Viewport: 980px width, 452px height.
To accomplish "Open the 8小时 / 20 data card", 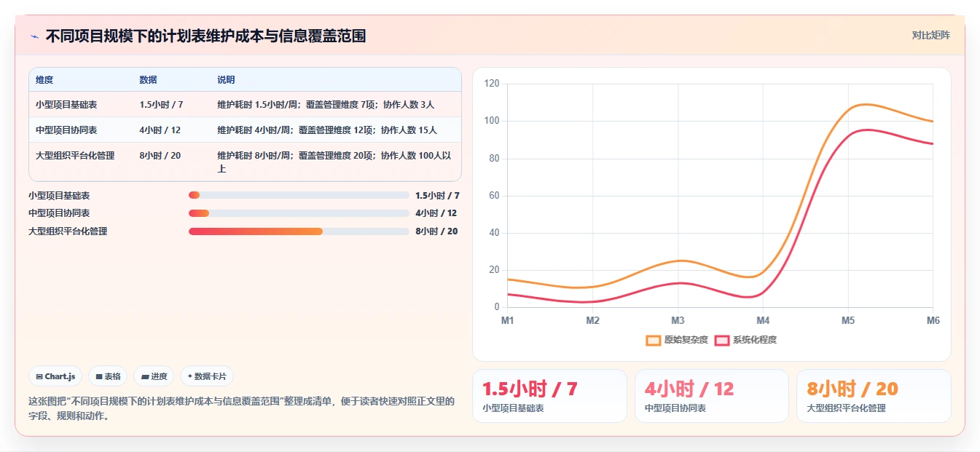I will pyautogui.click(x=873, y=396).
